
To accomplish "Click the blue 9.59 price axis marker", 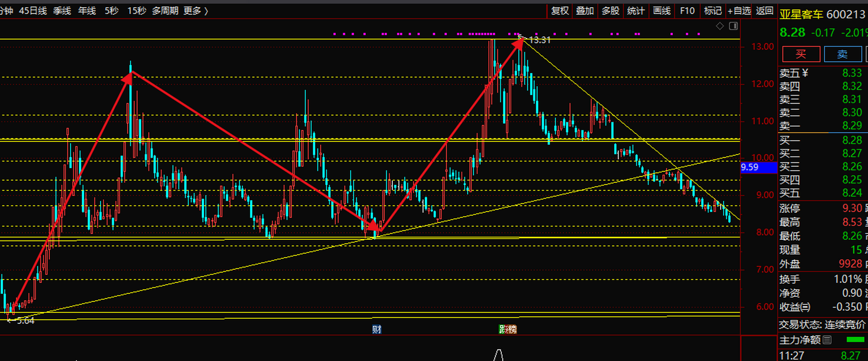I will coord(759,167).
